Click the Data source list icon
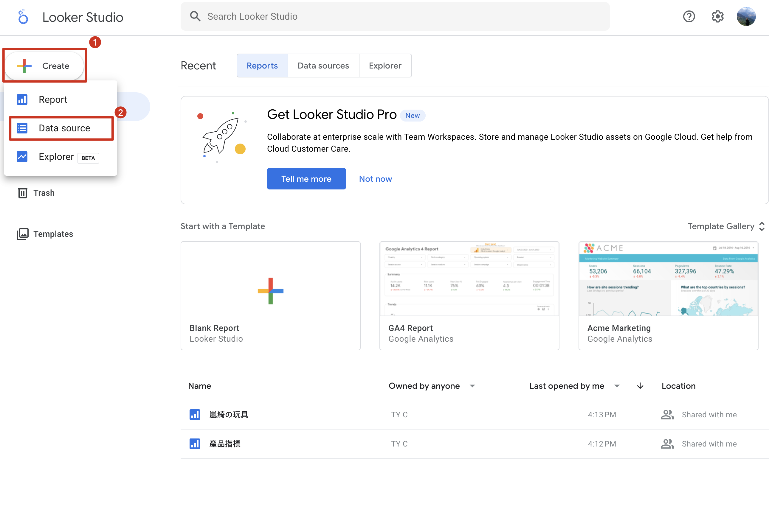 click(22, 128)
